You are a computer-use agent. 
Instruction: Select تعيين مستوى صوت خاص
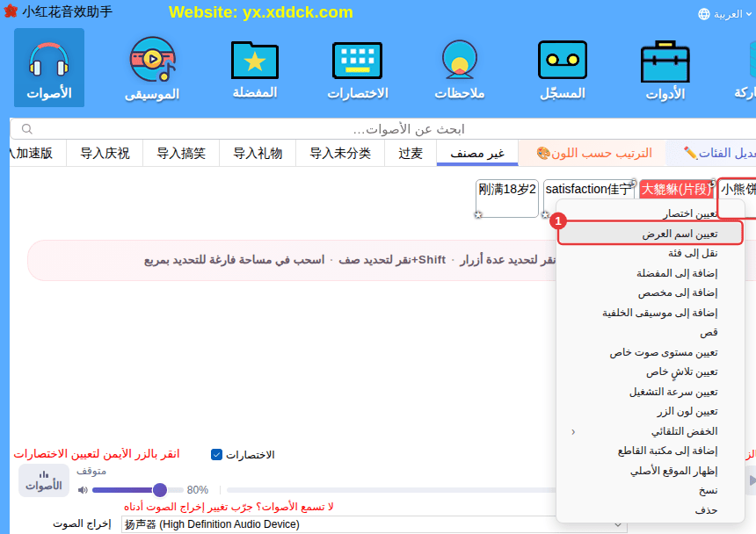[x=651, y=352]
